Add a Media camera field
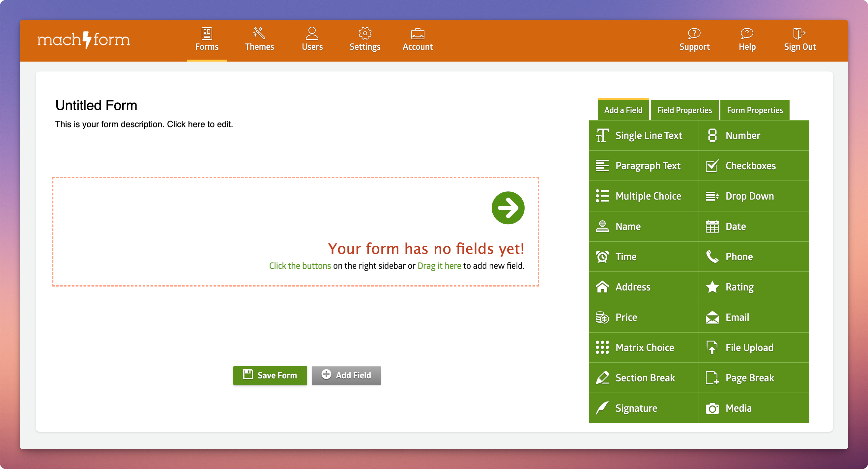The height and width of the screenshot is (469, 868). click(753, 408)
